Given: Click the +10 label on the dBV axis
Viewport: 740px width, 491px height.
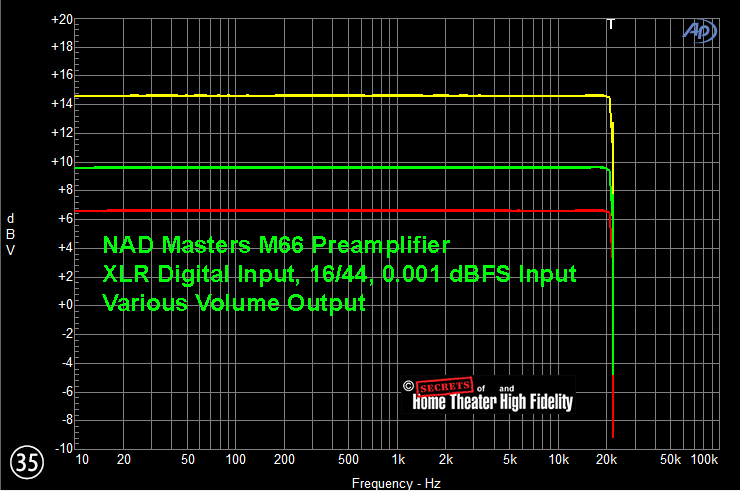Looking at the screenshot, I should point(62,161).
